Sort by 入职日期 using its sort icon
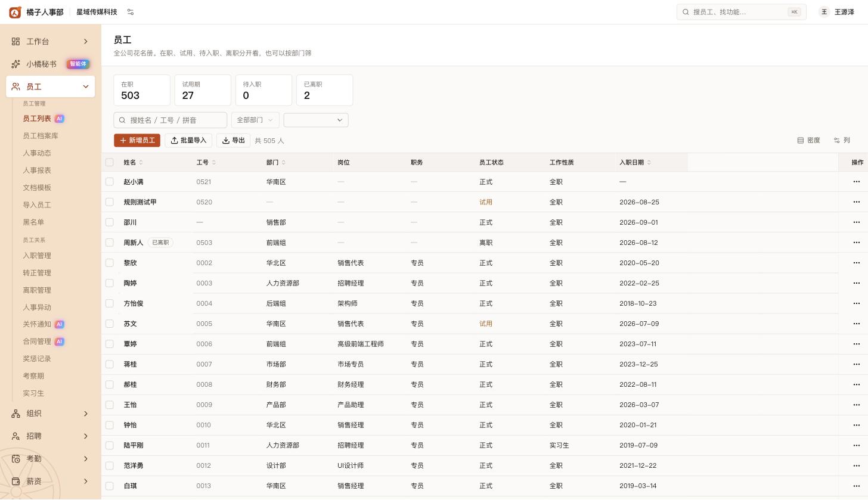868x500 pixels. (x=649, y=163)
